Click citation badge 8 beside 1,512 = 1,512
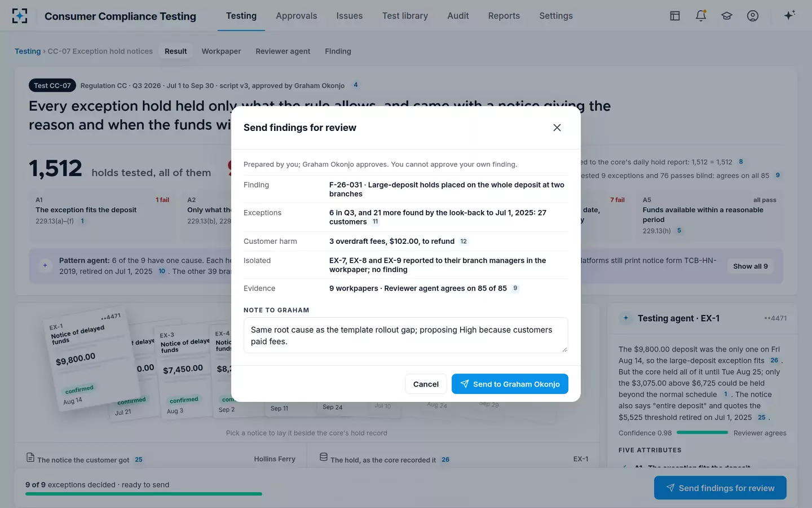Image resolution: width=812 pixels, height=508 pixels. [741, 162]
